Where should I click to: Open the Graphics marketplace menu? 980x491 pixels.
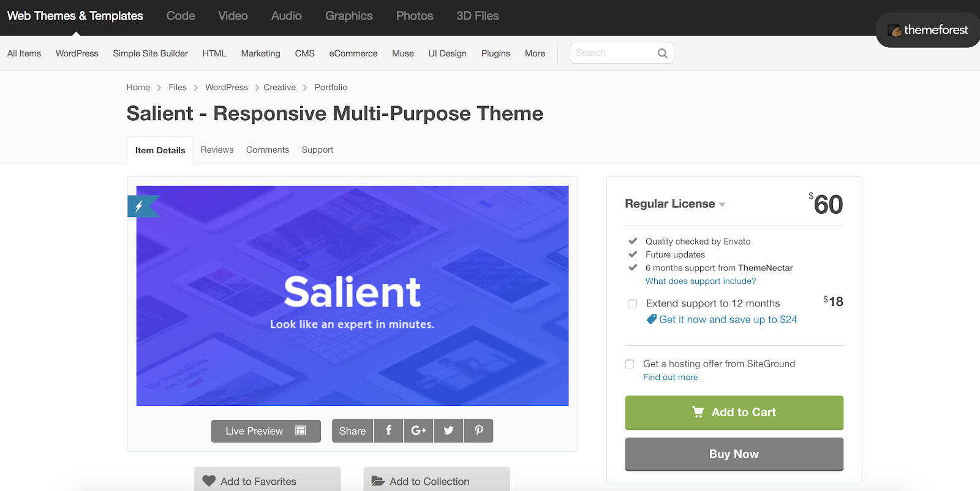(x=349, y=16)
